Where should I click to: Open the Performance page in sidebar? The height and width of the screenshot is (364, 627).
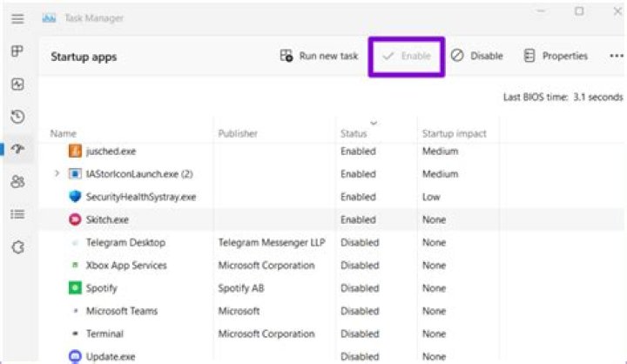coord(17,84)
